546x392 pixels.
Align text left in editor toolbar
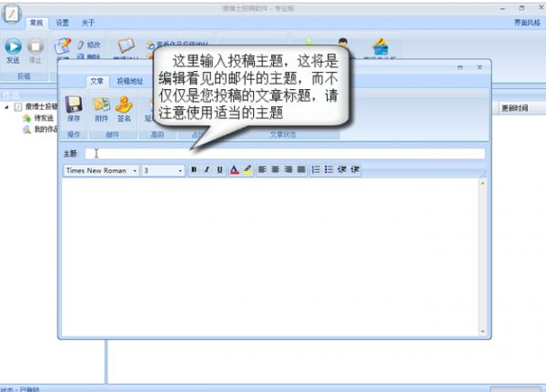pos(262,169)
